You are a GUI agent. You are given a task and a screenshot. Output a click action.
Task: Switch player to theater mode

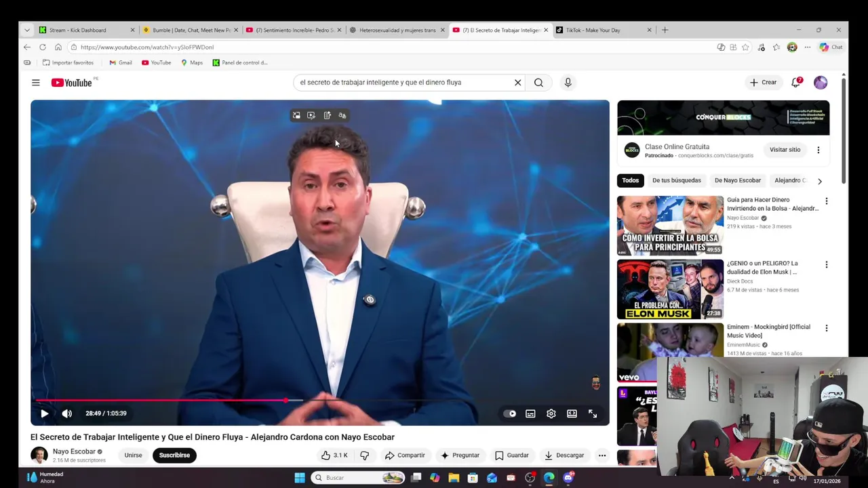click(572, 413)
